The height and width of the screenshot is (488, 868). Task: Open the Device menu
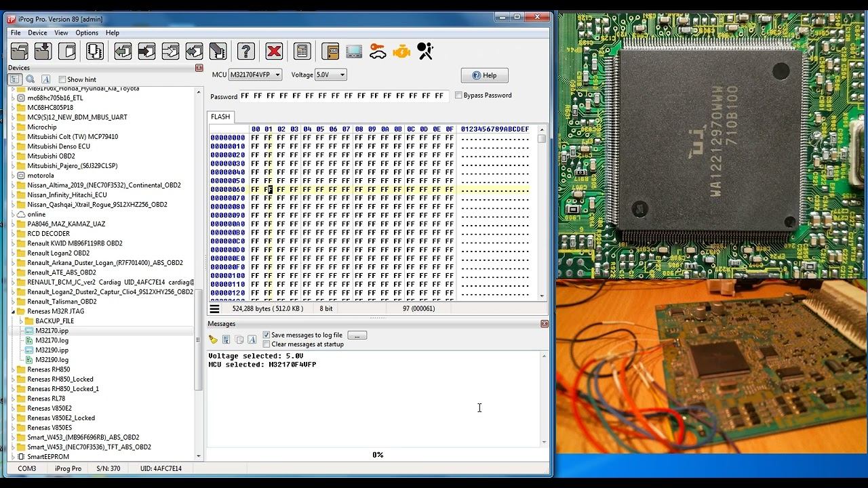(37, 33)
